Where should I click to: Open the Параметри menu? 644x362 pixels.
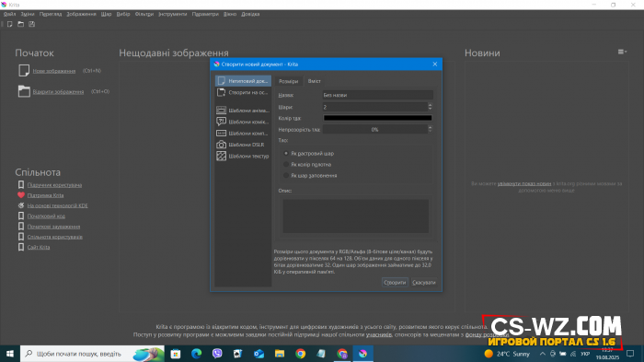(x=205, y=14)
